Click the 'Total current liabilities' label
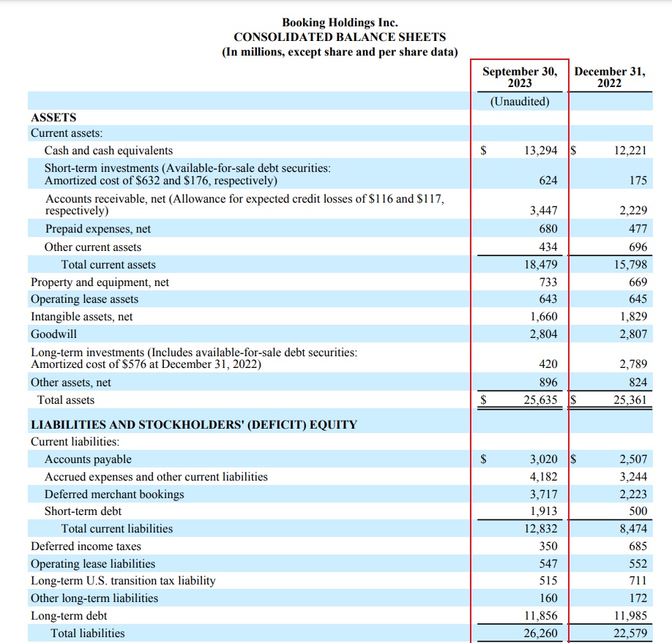Image resolution: width=672 pixels, height=643 pixels. tap(117, 529)
